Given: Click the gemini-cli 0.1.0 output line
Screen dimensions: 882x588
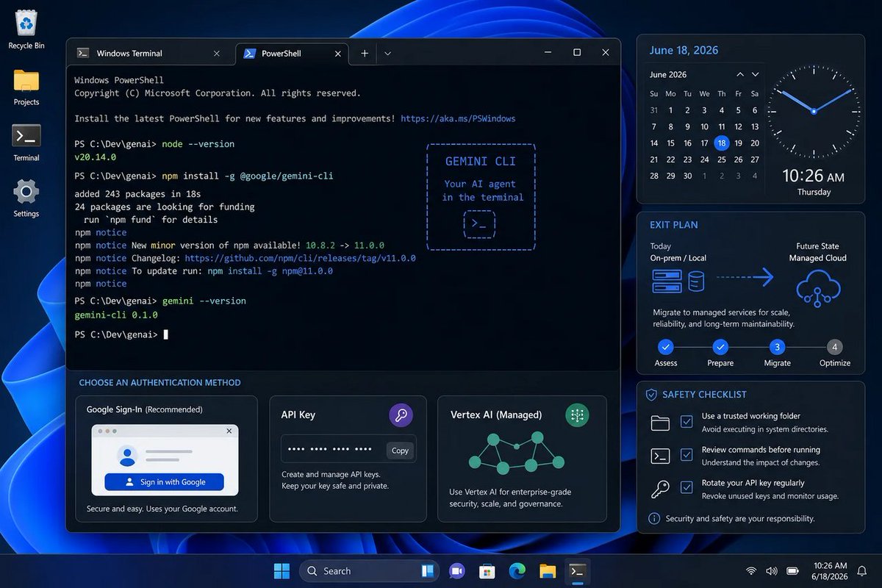Looking at the screenshot, I should click(116, 315).
